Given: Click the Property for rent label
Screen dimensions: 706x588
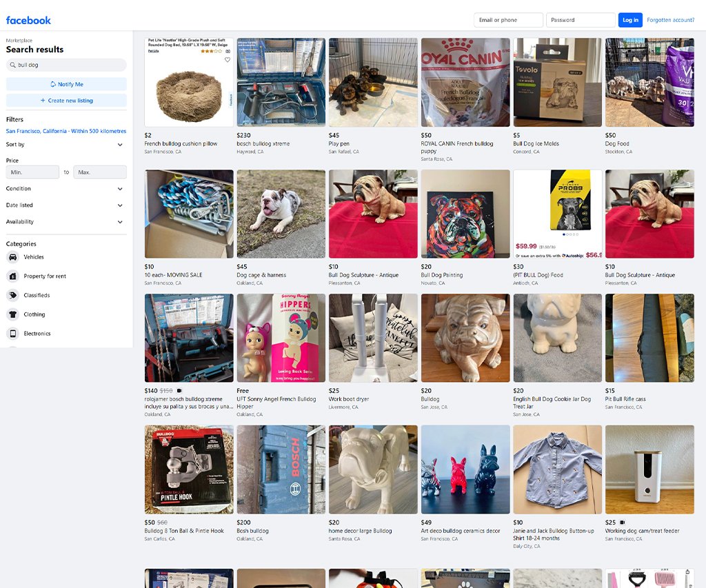Looking at the screenshot, I should [45, 276].
